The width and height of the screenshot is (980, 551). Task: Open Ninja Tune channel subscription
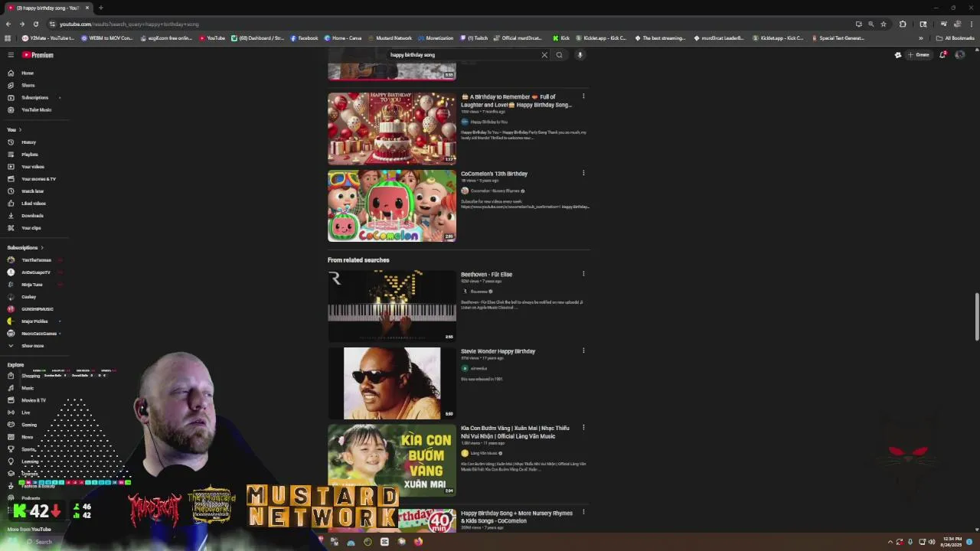point(31,285)
